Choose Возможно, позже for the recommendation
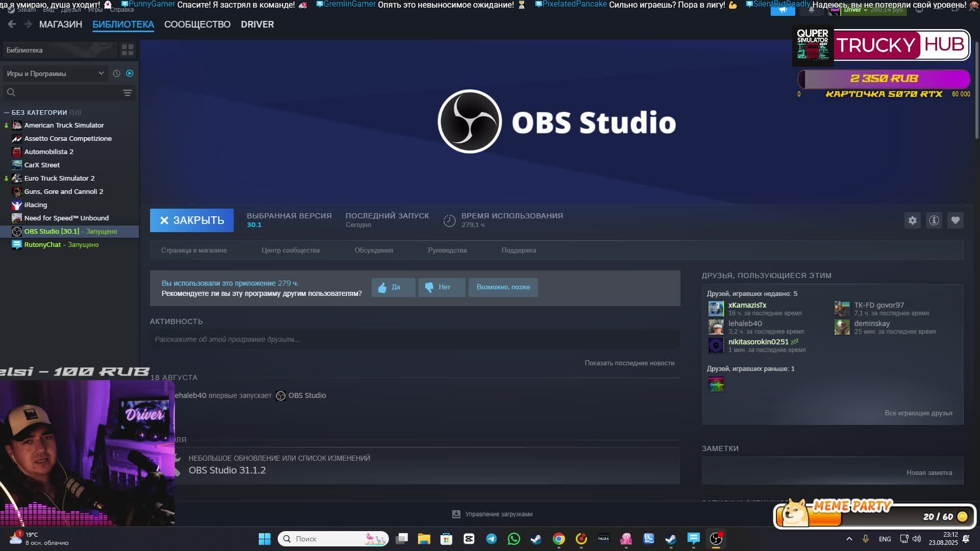This screenshot has width=980, height=551. 503,287
